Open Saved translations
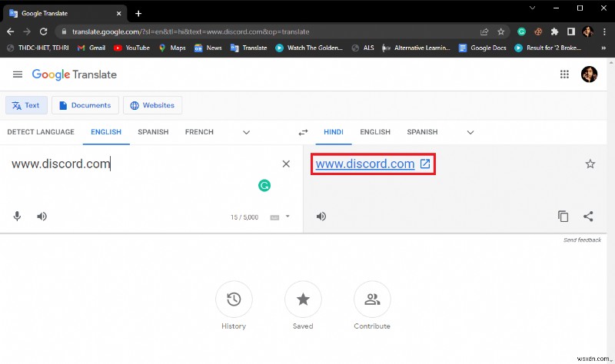 coord(303,299)
